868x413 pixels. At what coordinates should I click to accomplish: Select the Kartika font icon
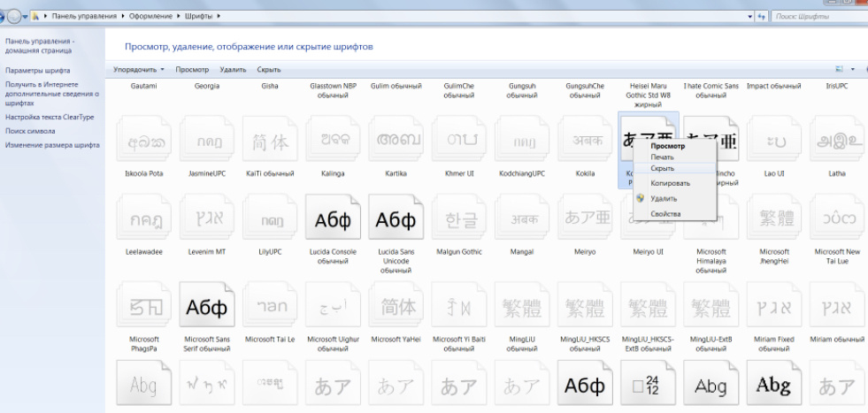click(x=396, y=139)
